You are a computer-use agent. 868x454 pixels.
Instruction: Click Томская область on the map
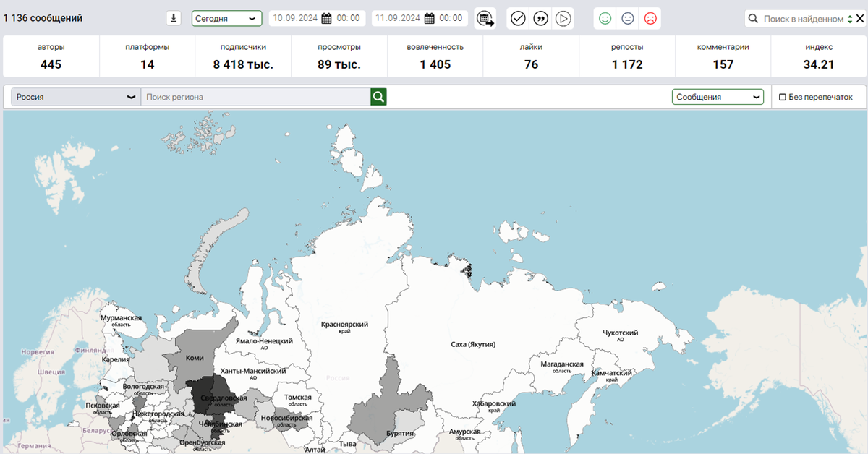coord(298,400)
